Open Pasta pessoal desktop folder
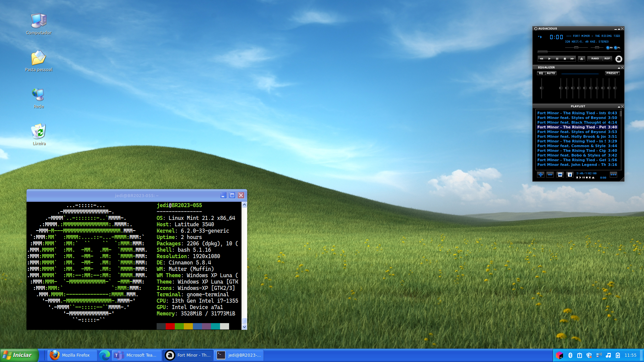 pyautogui.click(x=39, y=61)
